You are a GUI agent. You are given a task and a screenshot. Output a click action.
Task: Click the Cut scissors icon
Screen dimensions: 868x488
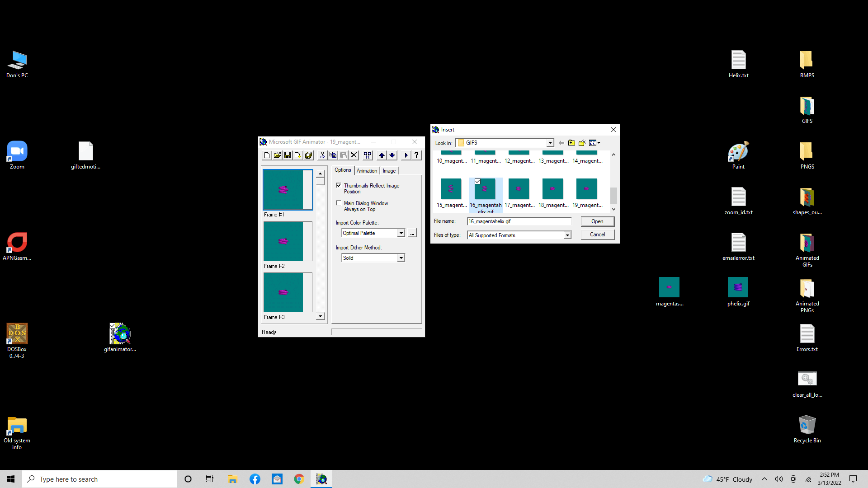coord(322,155)
